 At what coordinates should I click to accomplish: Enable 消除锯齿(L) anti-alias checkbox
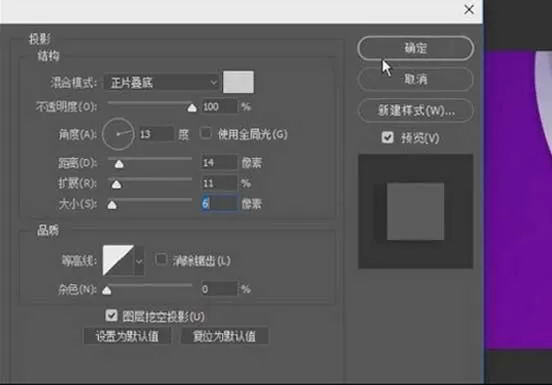point(161,259)
